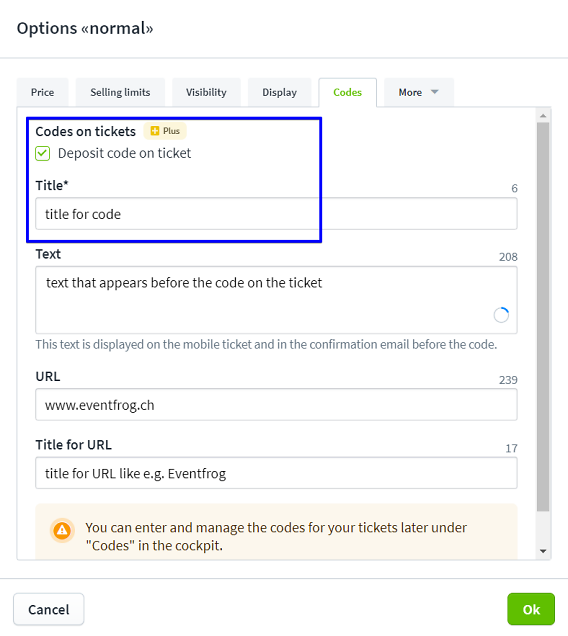Open the Selling limits tab
The height and width of the screenshot is (636, 568).
[120, 92]
